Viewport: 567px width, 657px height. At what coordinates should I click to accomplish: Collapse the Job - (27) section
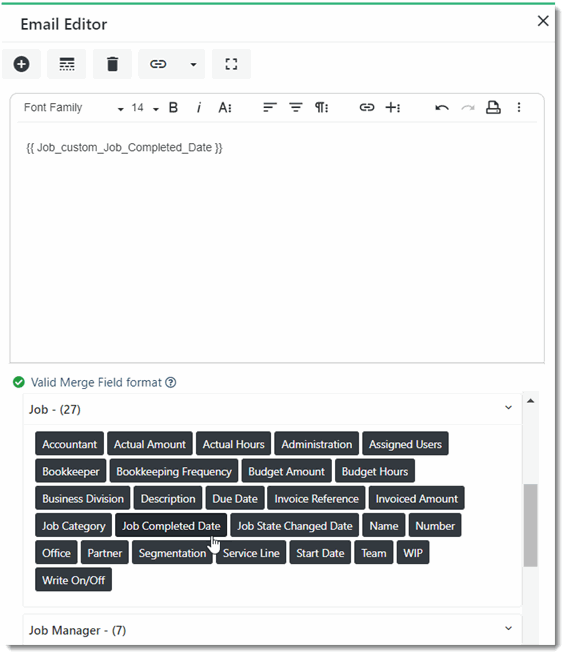coord(508,408)
